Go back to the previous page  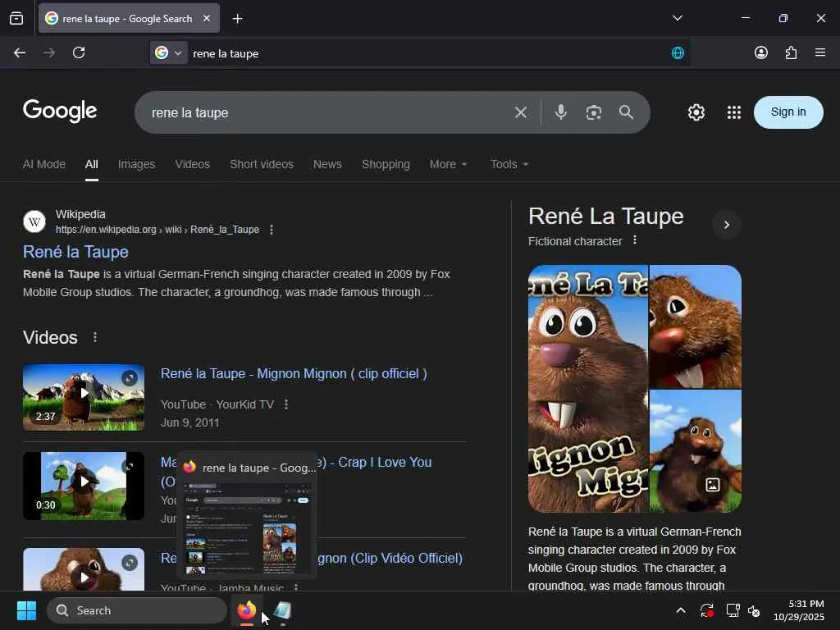tap(20, 52)
